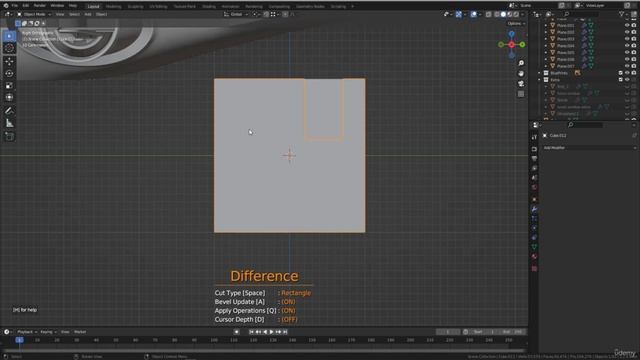Open the timeline Marker menu
Image resolution: width=640 pixels, height=360 pixels.
point(80,332)
